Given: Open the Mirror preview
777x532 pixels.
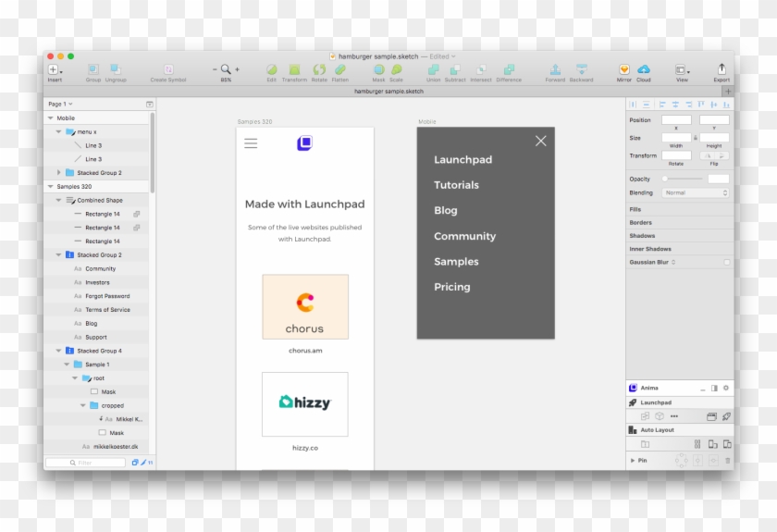Looking at the screenshot, I should coord(623,69).
